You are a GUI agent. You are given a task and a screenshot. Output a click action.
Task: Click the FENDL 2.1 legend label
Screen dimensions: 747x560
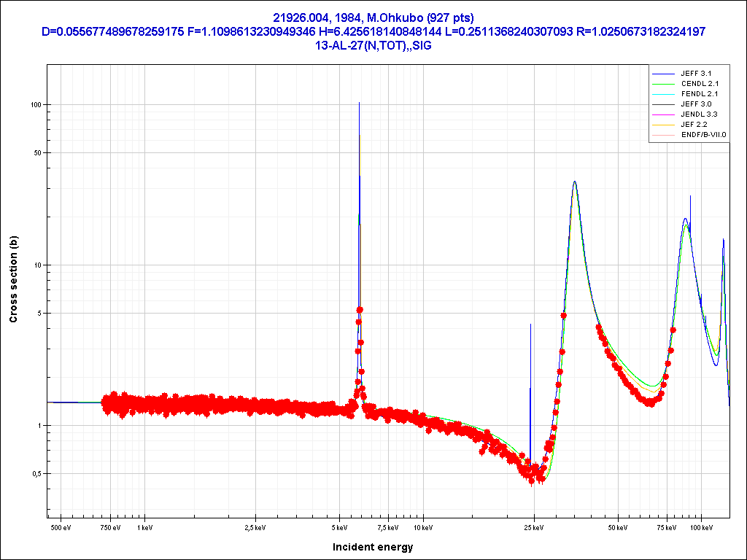tap(700, 94)
